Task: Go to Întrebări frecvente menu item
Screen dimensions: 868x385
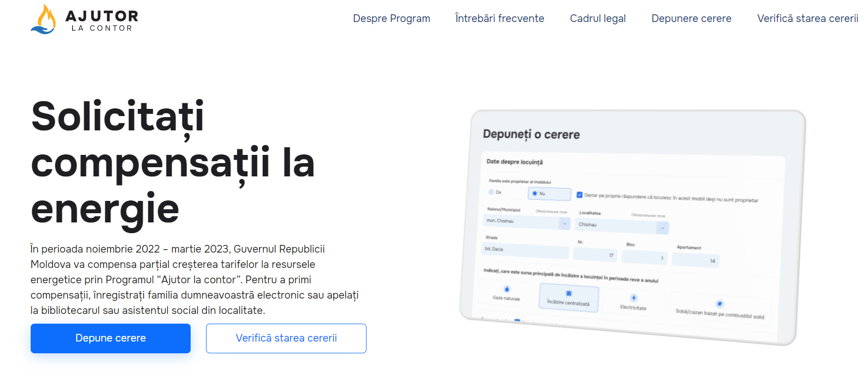Action: point(499,18)
